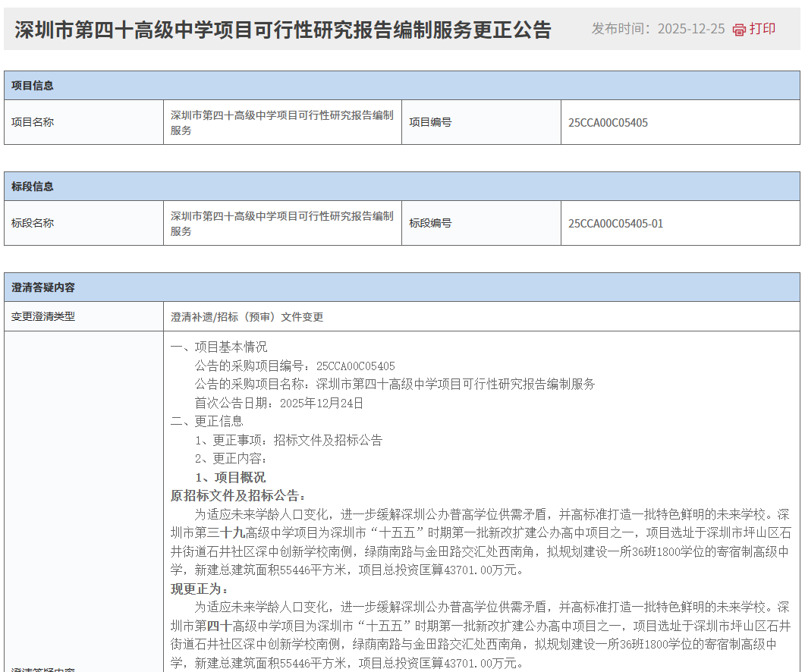Click the bold 现更正为 label
Image resolution: width=805 pixels, height=672 pixels.
[x=200, y=589]
